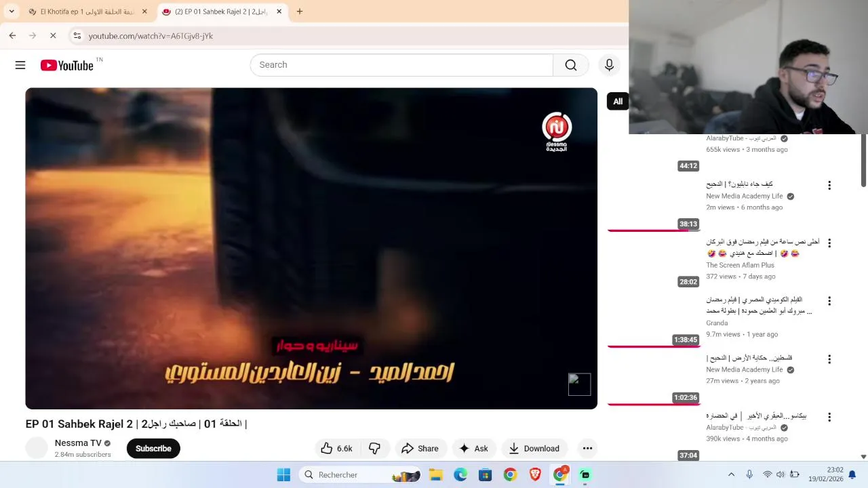
Task: Subscribe to Nessma TV channel
Action: pos(153,448)
